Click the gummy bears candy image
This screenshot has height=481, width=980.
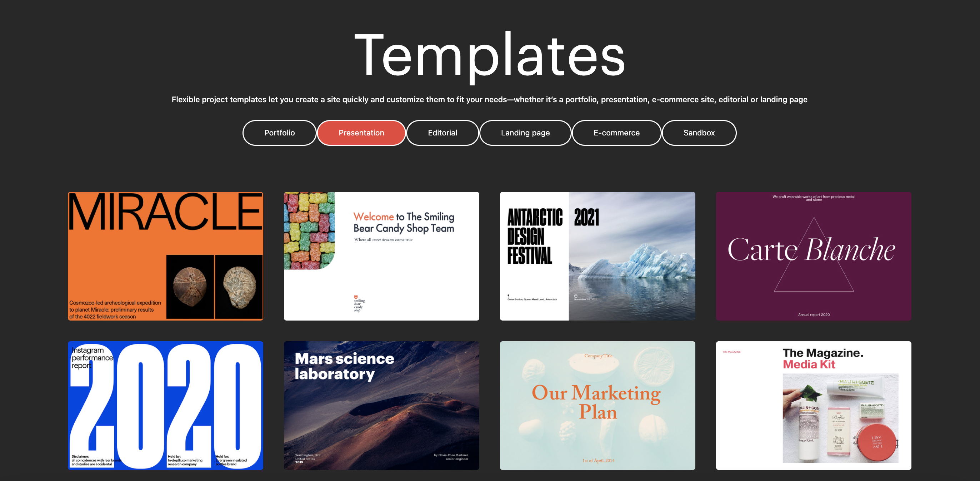click(309, 229)
